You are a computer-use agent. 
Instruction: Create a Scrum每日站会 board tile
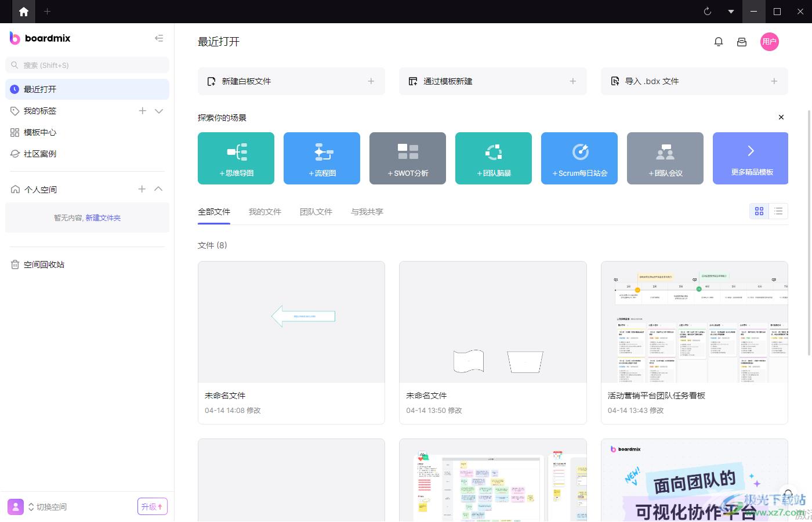579,158
